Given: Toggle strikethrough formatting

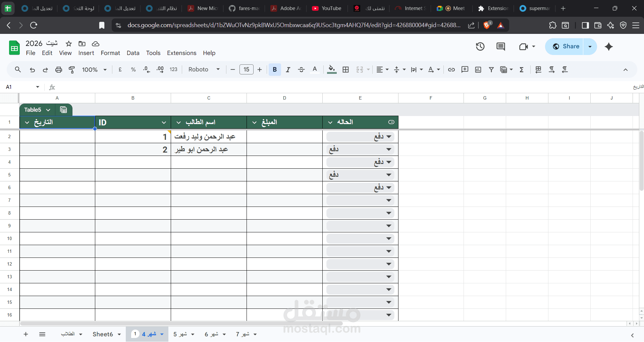Looking at the screenshot, I should coord(301,69).
